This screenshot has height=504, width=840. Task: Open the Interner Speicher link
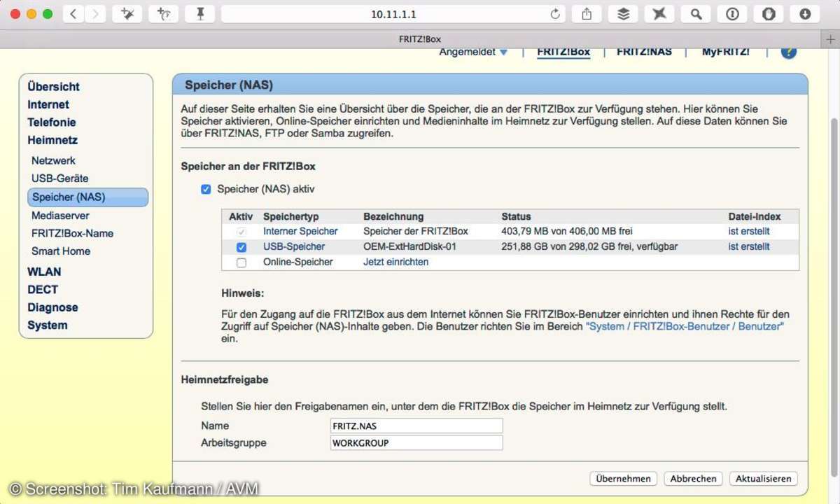300,231
